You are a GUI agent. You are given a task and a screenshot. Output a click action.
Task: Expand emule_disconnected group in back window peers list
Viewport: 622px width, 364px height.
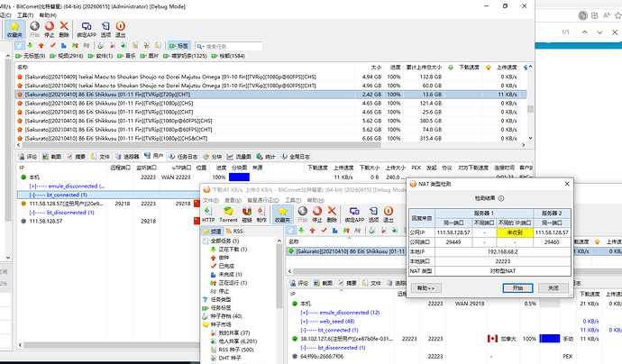pos(32,186)
